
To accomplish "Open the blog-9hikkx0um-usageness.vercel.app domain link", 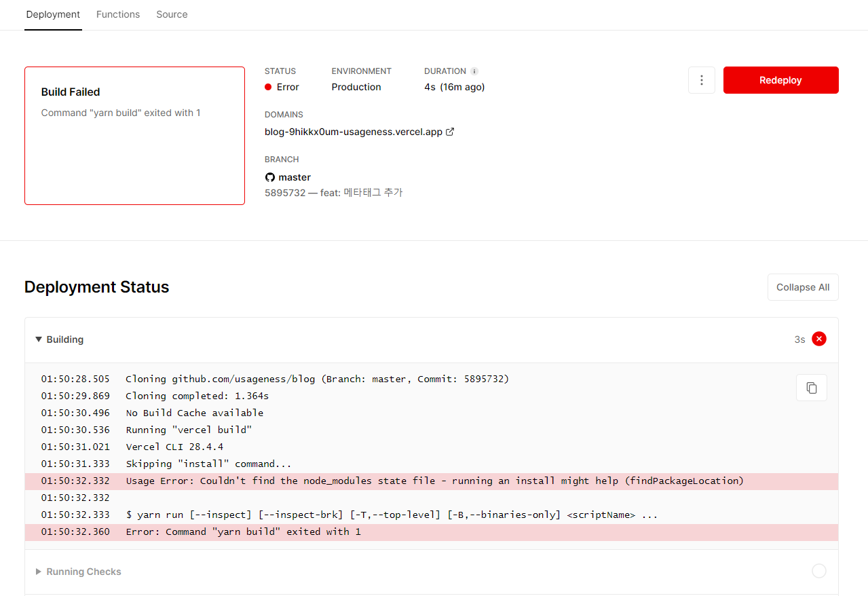I will (354, 132).
